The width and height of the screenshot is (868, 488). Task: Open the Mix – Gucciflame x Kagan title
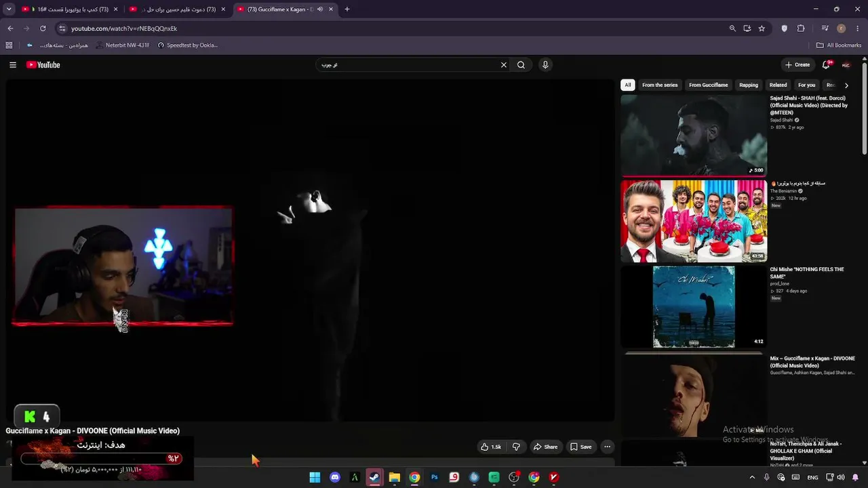[812, 362]
